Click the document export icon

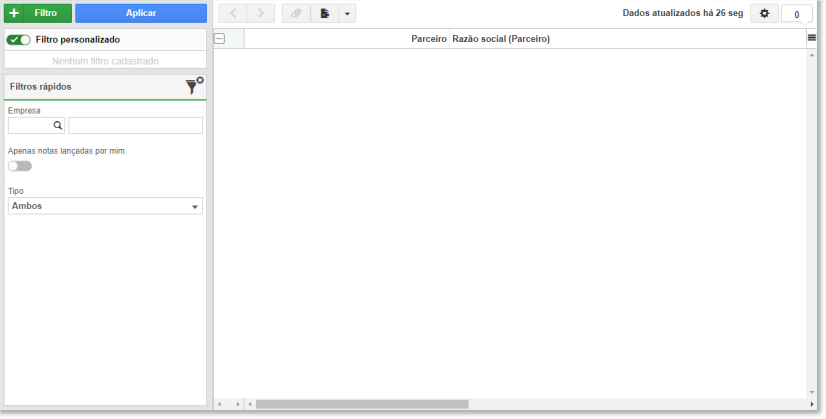pyautogui.click(x=324, y=13)
